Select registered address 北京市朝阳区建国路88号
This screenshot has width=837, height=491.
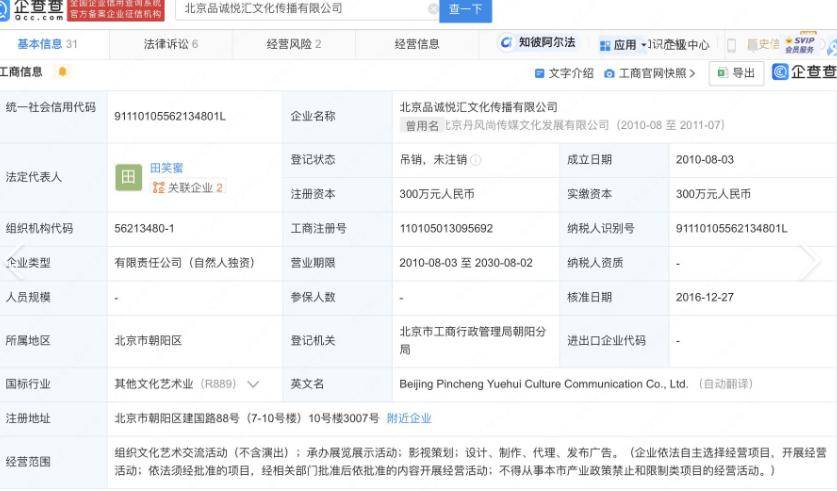(247, 418)
